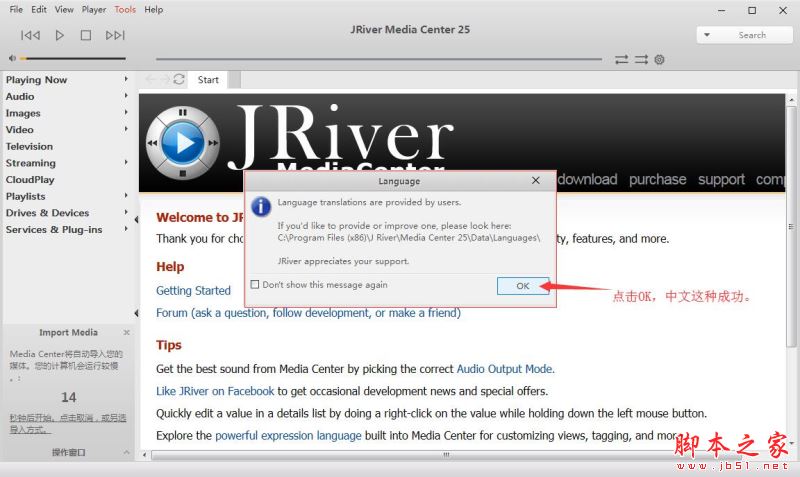800x477 pixels.
Task: Open powerful expression language link
Action: tap(288, 436)
